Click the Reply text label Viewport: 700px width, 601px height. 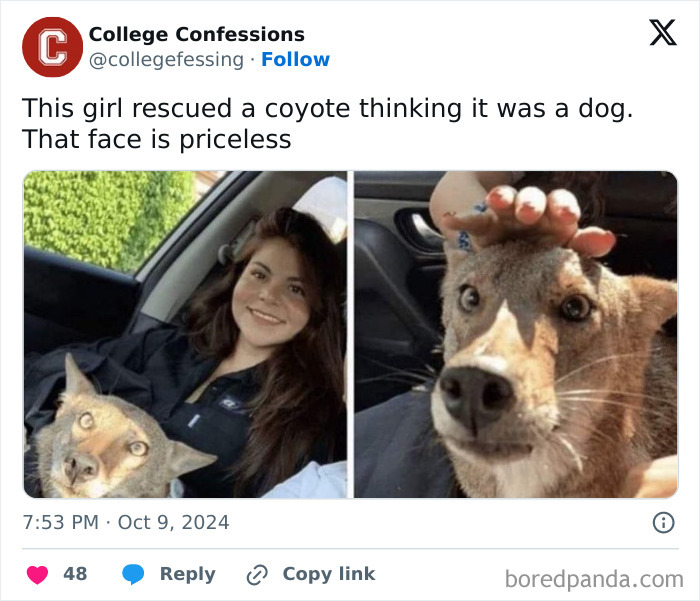188,574
